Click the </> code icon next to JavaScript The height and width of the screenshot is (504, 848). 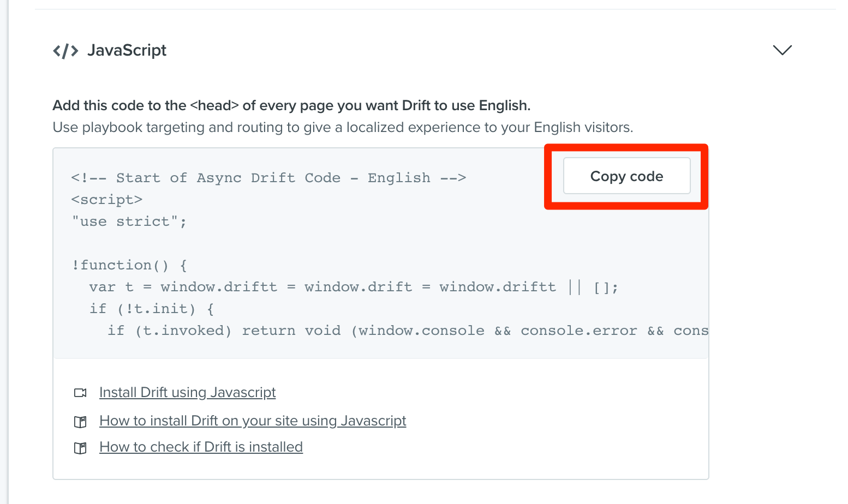click(x=65, y=50)
